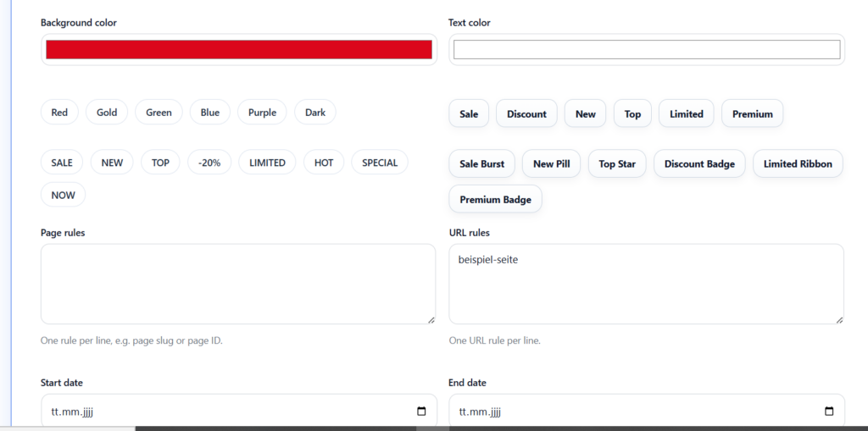Open the End date calendar picker icon
868x431 pixels.
829,412
